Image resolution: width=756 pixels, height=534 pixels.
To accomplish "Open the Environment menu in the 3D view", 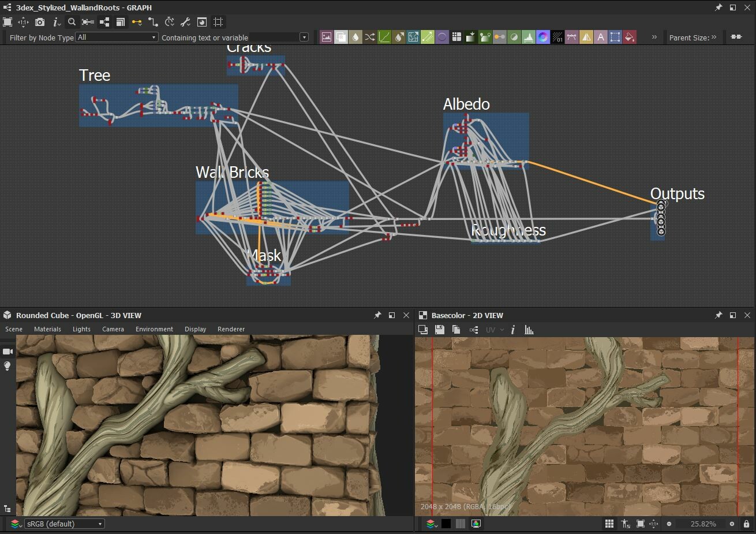I will [x=154, y=329].
